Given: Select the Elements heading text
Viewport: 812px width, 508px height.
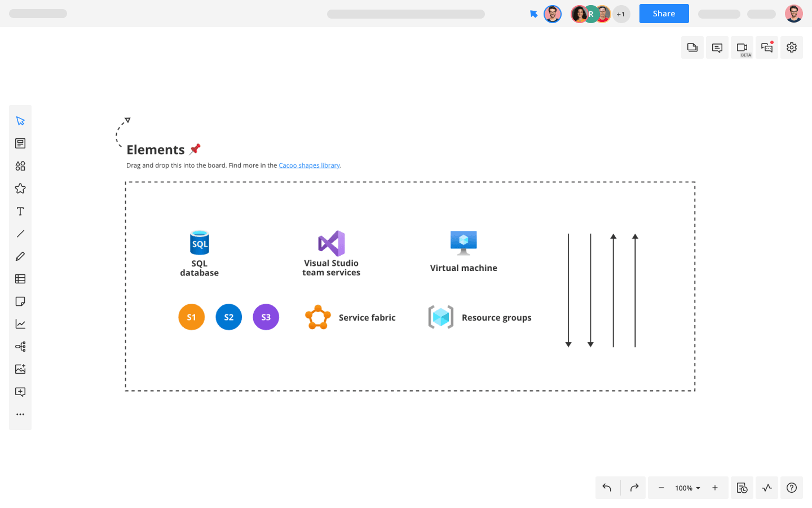Looking at the screenshot, I should pyautogui.click(x=156, y=150).
